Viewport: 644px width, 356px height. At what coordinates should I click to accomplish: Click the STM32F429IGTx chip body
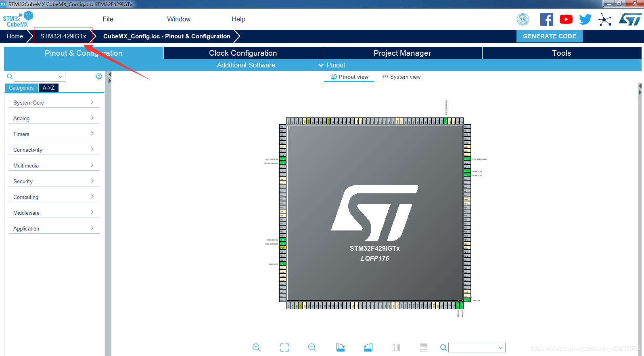click(375, 213)
